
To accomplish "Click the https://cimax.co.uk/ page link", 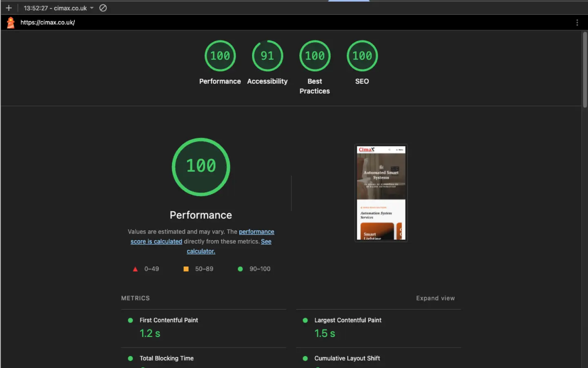I will [x=48, y=22].
